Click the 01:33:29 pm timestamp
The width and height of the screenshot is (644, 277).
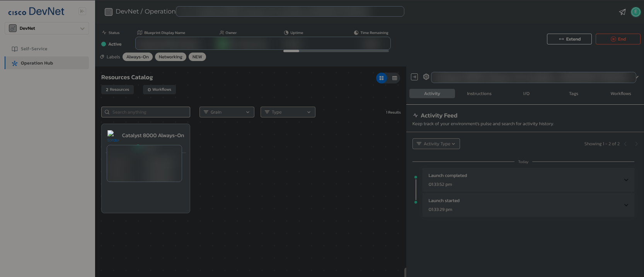point(440,209)
